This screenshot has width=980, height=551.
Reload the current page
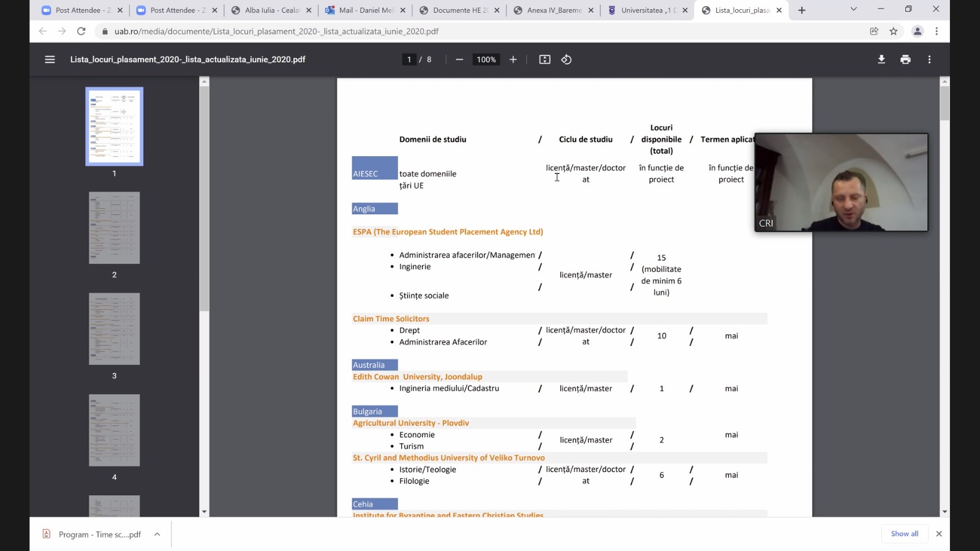tap(81, 31)
